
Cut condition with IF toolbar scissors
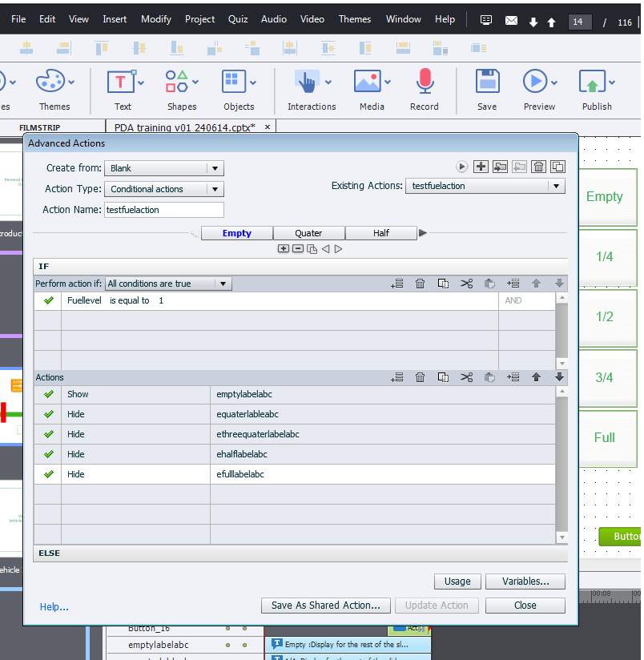pos(466,284)
